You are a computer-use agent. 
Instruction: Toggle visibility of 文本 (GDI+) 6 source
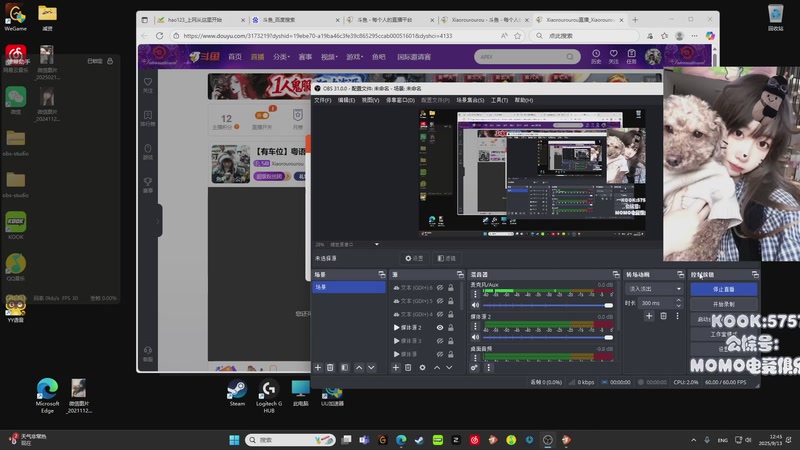click(x=440, y=288)
